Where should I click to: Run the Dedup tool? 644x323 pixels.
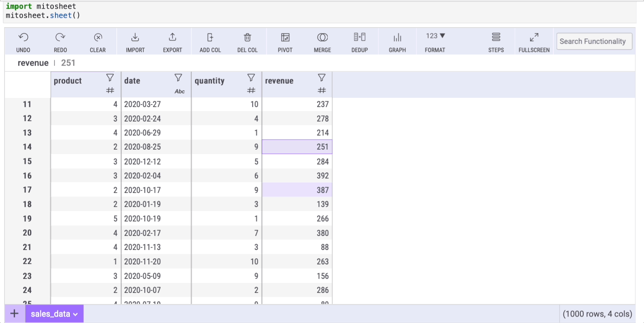[360, 38]
